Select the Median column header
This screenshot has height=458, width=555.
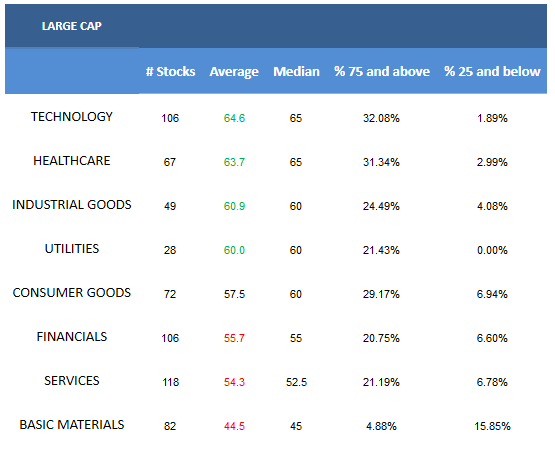click(296, 71)
